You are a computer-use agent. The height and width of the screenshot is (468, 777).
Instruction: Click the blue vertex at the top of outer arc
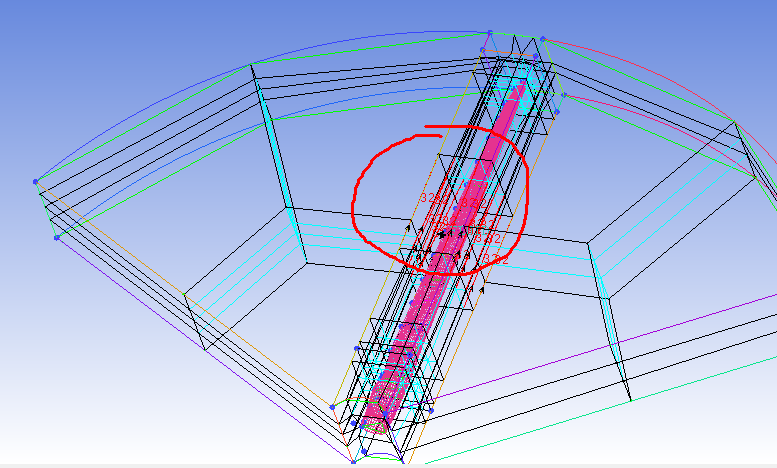click(x=489, y=33)
